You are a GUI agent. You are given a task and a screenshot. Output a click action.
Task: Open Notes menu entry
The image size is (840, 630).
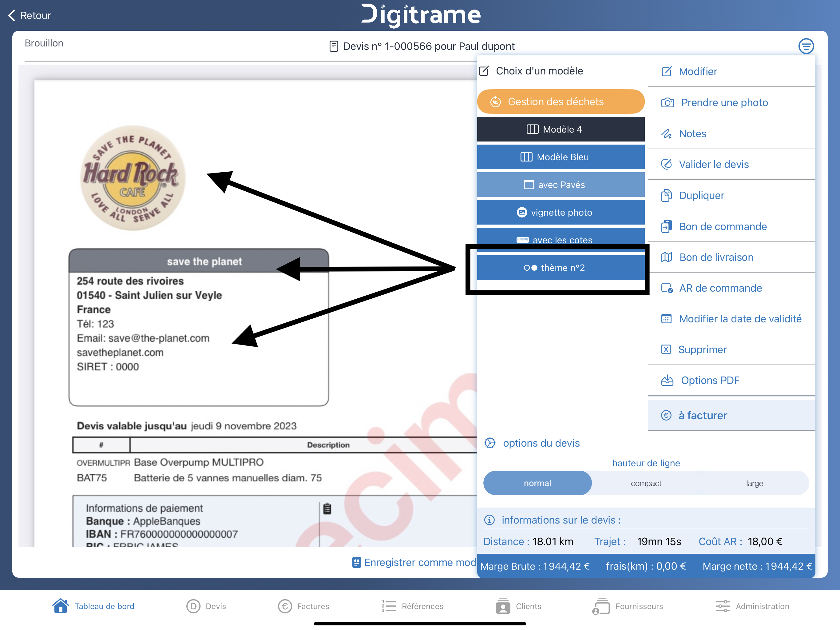[x=731, y=134]
